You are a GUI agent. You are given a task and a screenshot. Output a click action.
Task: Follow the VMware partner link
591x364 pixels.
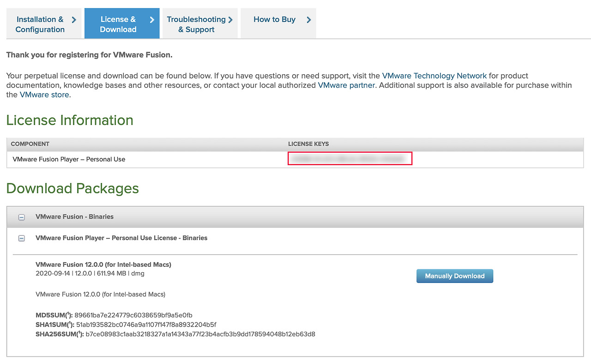tap(346, 85)
